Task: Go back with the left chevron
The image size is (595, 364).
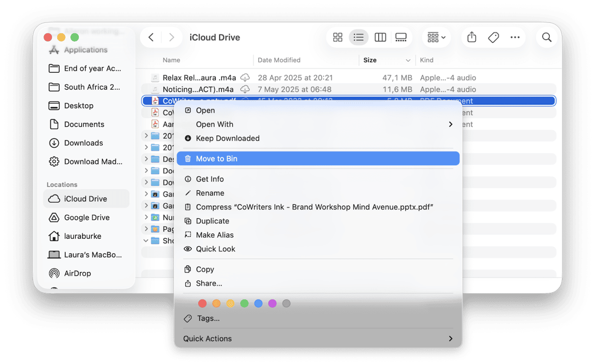Action: [151, 38]
